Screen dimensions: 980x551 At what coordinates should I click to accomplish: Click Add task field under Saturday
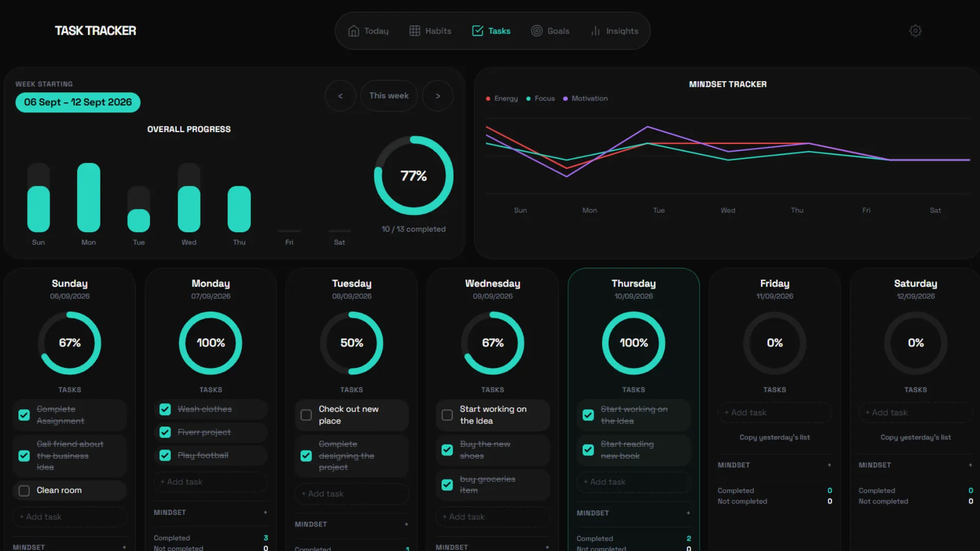coord(915,412)
